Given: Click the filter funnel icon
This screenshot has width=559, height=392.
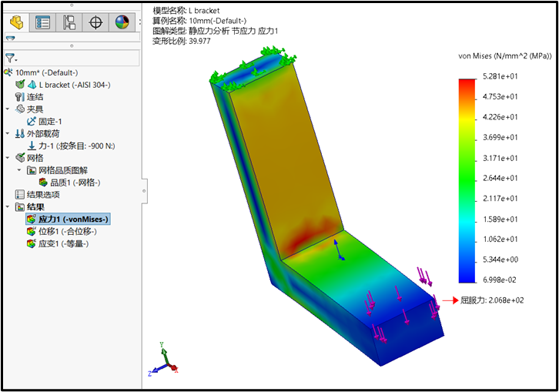Looking at the screenshot, I should (x=10, y=58).
